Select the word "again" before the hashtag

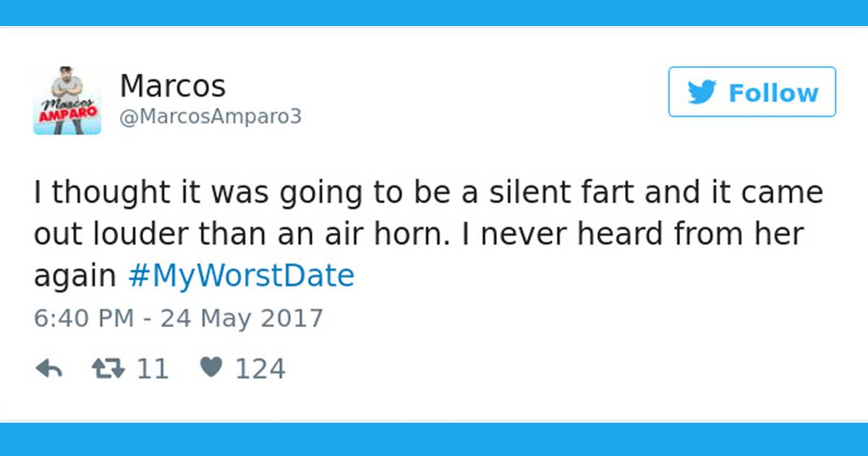pos(75,277)
